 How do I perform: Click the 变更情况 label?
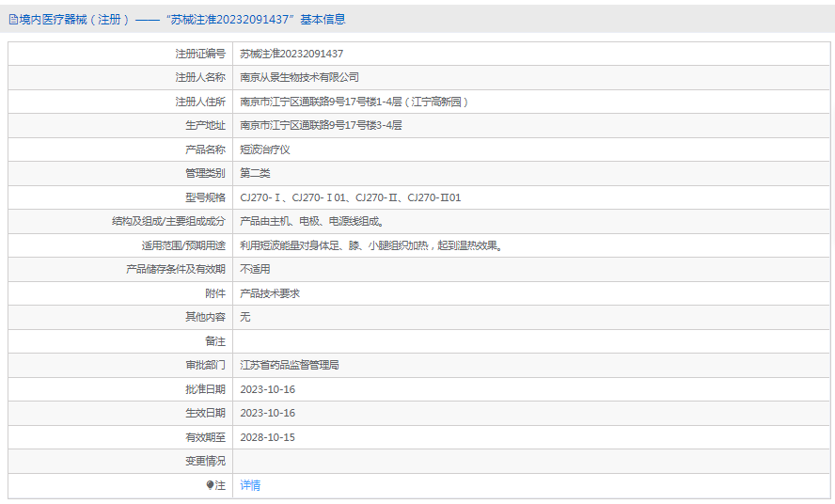[x=206, y=461]
